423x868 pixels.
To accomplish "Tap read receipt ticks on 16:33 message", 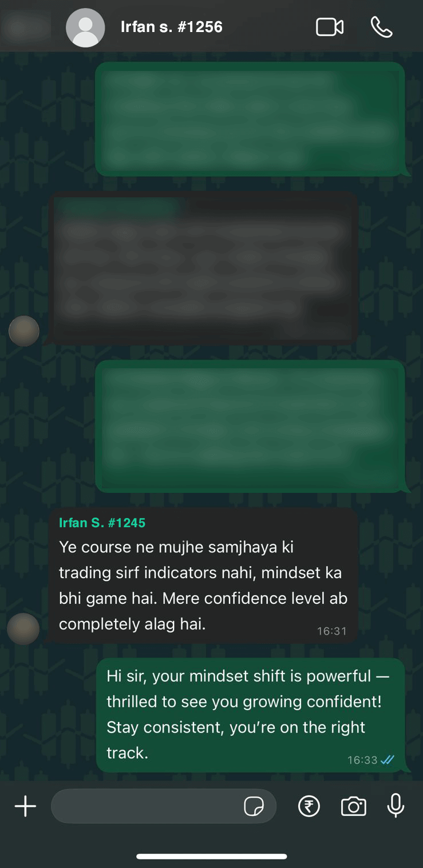I will [x=388, y=760].
